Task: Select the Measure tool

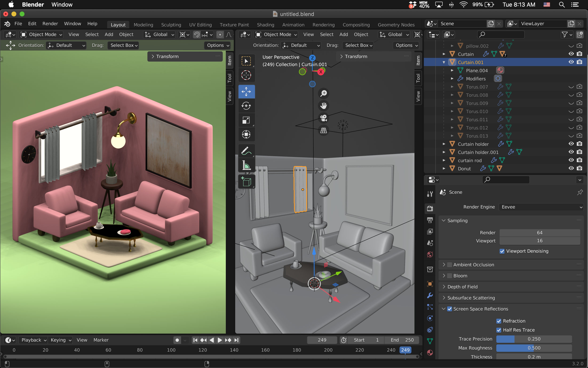Action: [x=246, y=165]
